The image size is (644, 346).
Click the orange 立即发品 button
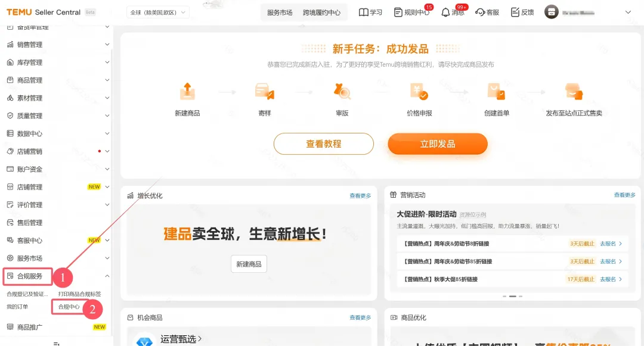pyautogui.click(x=438, y=144)
